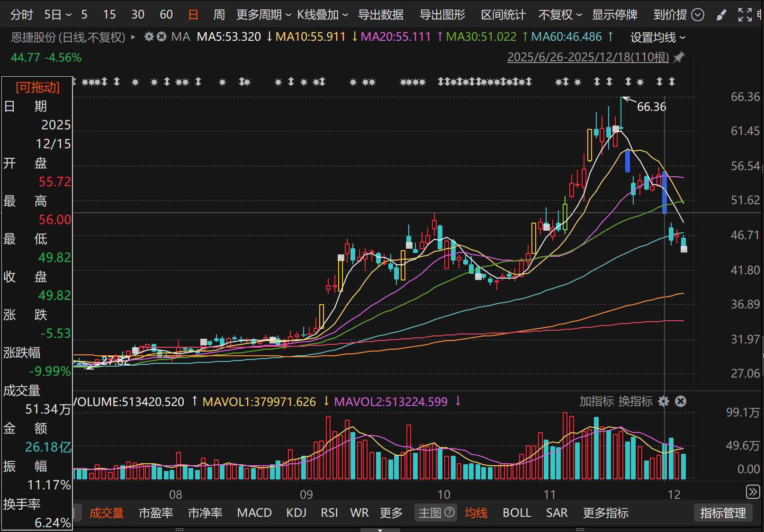Switch to daily K-line period
This screenshot has height=532, width=764.
click(193, 15)
